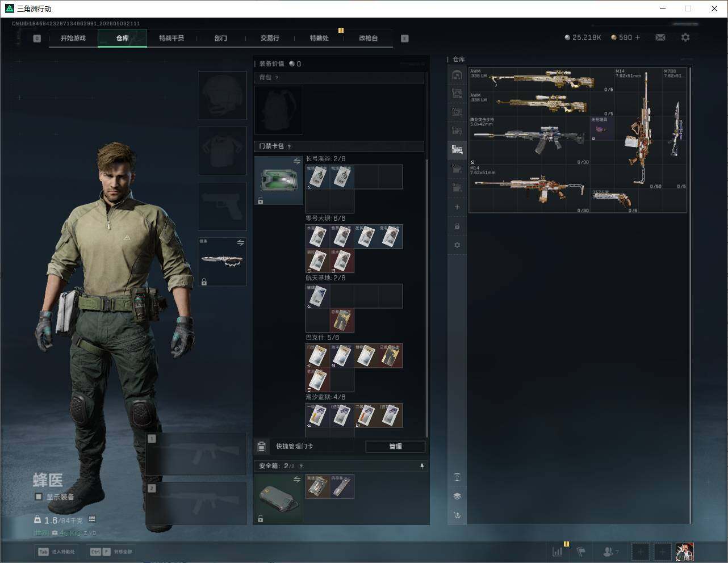Select the .357 revolver in warehouse
The width and height of the screenshot is (728, 563).
pyautogui.click(x=614, y=201)
